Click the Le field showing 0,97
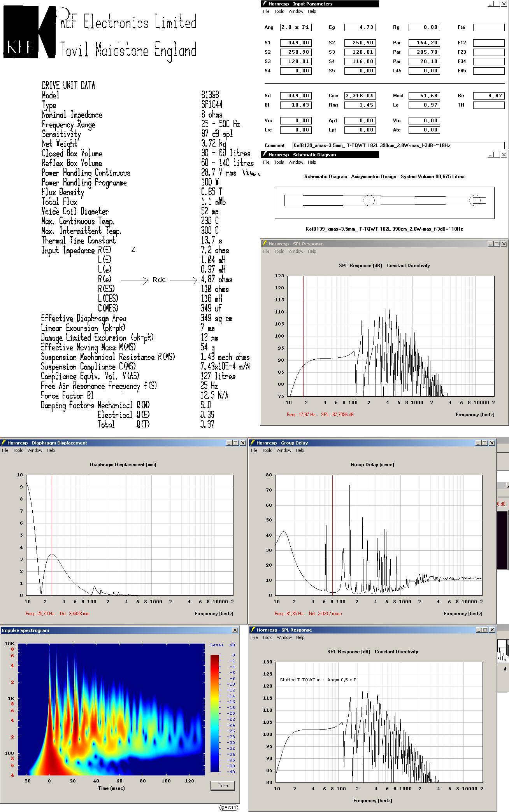The image size is (509, 812). [424, 105]
